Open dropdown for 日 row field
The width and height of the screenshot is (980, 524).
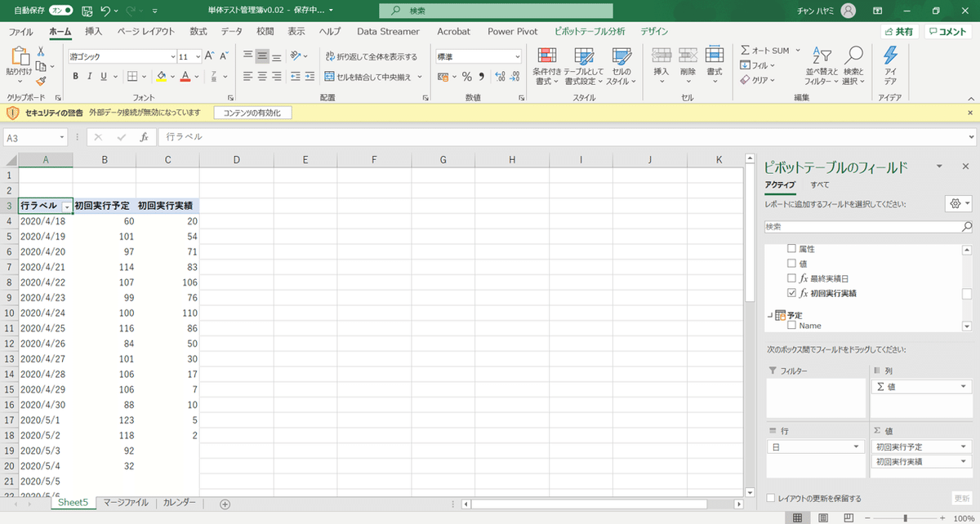tap(857, 446)
